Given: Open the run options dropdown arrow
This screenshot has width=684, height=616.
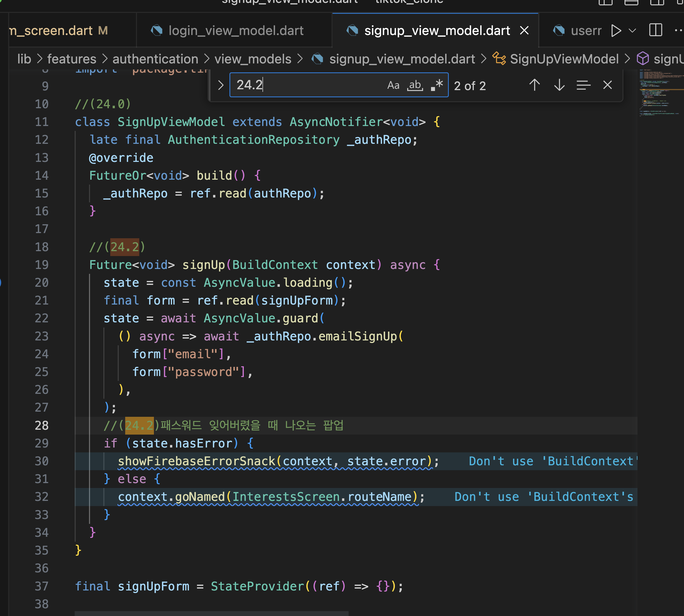Looking at the screenshot, I should click(632, 31).
